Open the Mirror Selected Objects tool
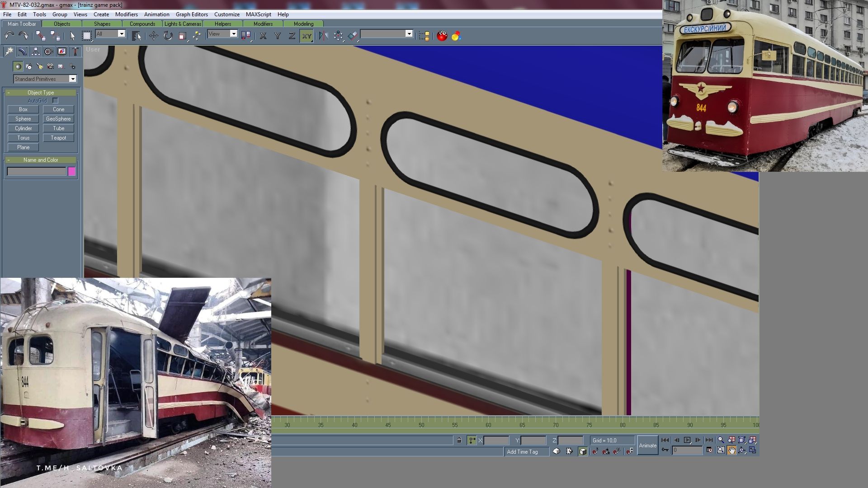The width and height of the screenshot is (868, 488). (323, 36)
